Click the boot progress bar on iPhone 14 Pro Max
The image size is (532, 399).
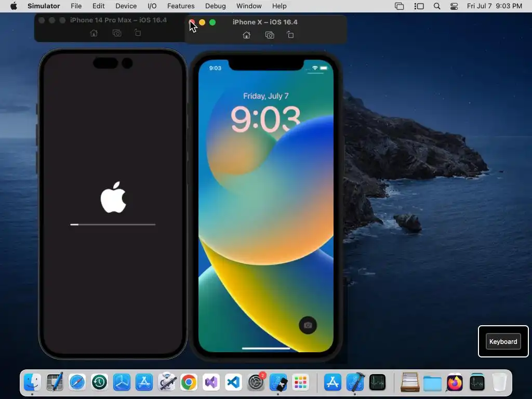113,224
